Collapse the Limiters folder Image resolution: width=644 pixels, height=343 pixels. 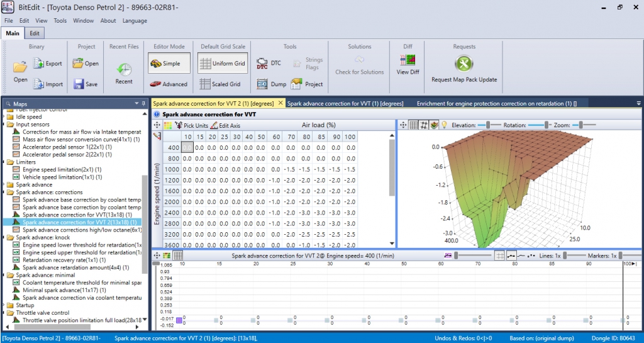click(x=4, y=162)
